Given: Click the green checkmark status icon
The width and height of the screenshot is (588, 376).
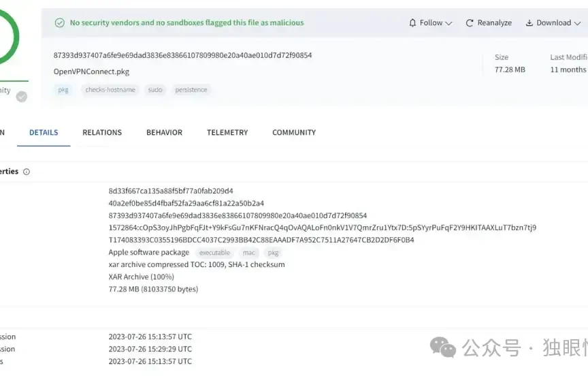Looking at the screenshot, I should [60, 23].
